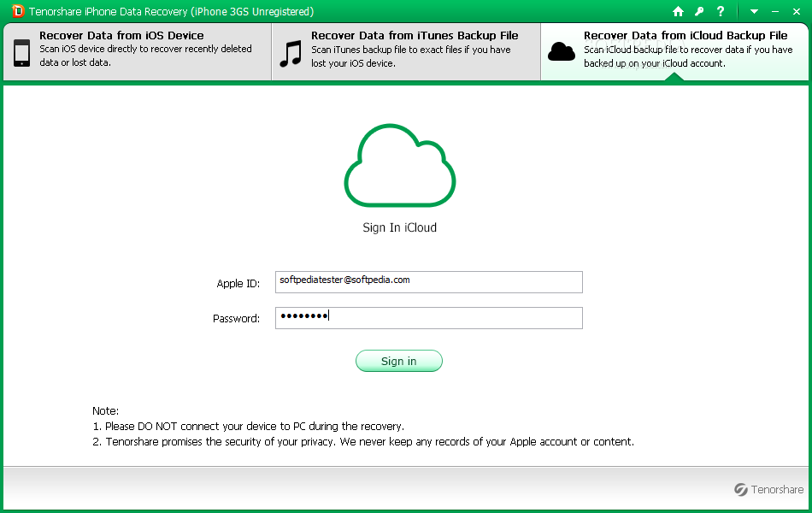Click the iTunes music note icon

click(291, 54)
